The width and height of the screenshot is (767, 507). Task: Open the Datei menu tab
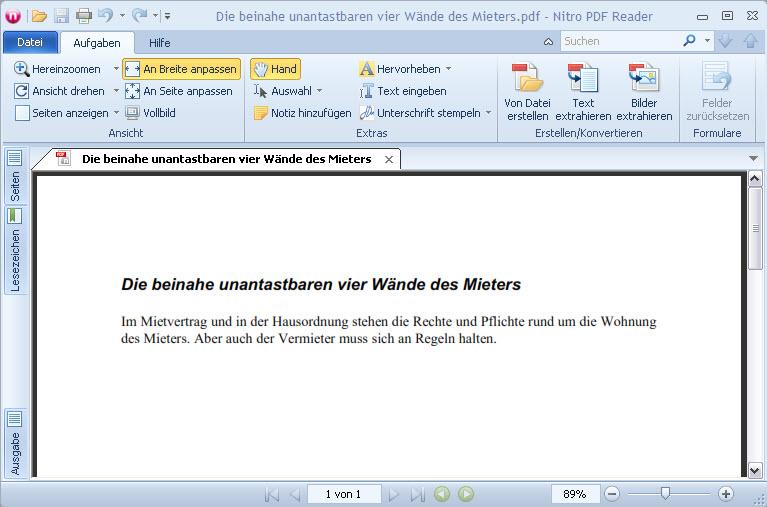coord(30,42)
